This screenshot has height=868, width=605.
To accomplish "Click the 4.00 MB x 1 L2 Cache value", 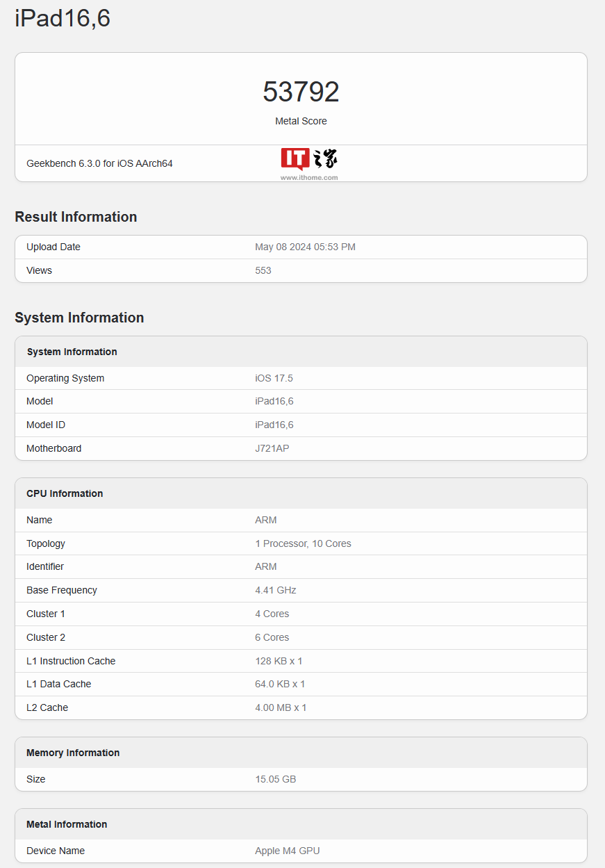I will (x=281, y=707).
